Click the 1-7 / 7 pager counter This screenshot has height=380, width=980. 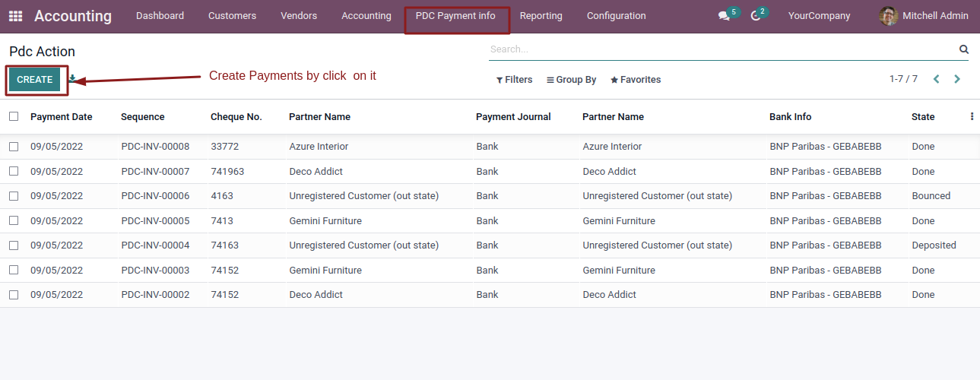pos(903,79)
